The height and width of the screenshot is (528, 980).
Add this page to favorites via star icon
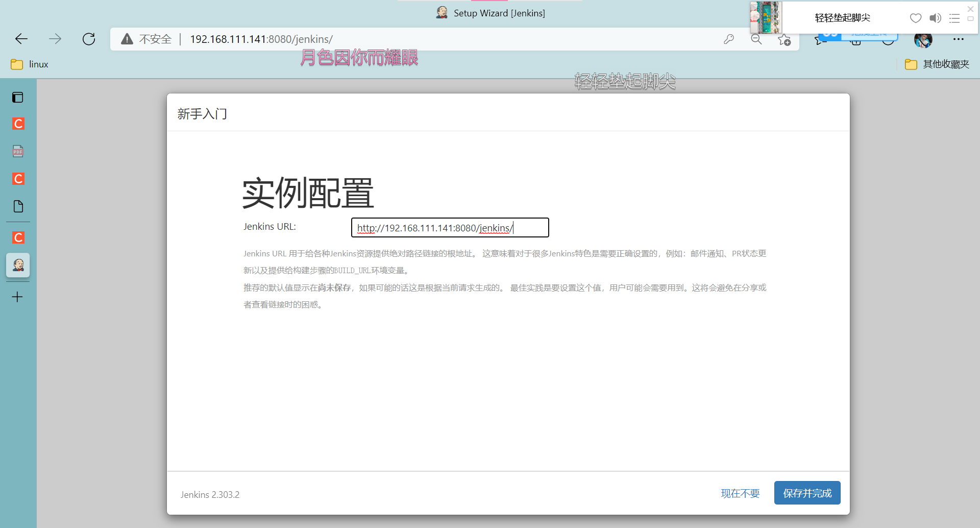785,40
